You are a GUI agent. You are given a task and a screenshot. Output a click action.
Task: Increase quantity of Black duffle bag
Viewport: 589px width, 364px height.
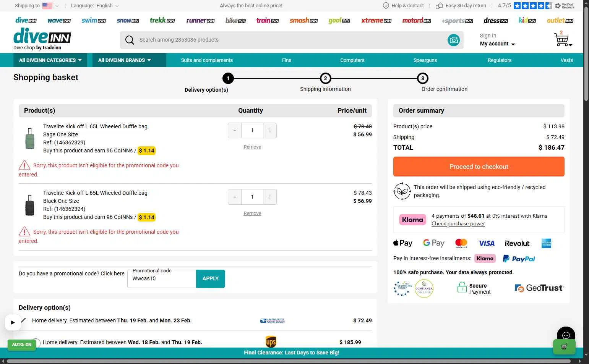coord(270,197)
